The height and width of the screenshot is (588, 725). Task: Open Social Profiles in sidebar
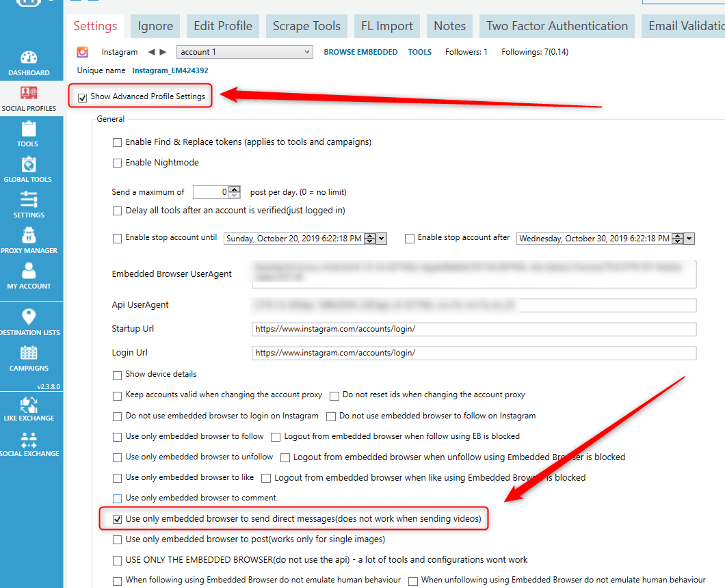[x=29, y=98]
